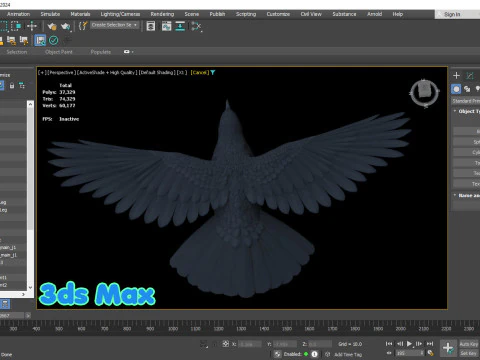The width and height of the screenshot is (480, 360).
Task: Select the rectangular selection region tool
Action: 4,26
